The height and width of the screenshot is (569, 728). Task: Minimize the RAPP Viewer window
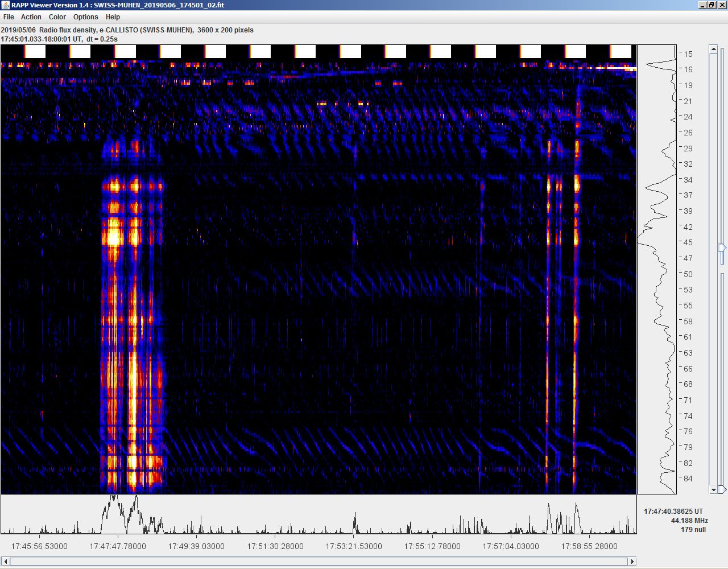click(702, 5)
